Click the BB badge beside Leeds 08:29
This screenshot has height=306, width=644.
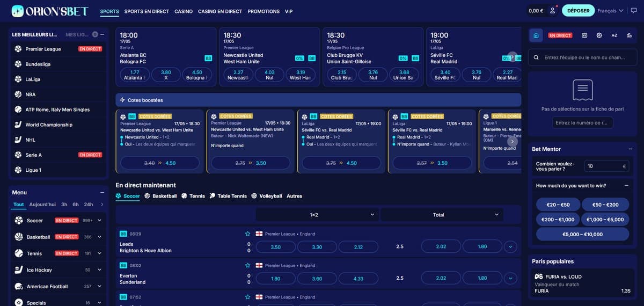pos(123,234)
